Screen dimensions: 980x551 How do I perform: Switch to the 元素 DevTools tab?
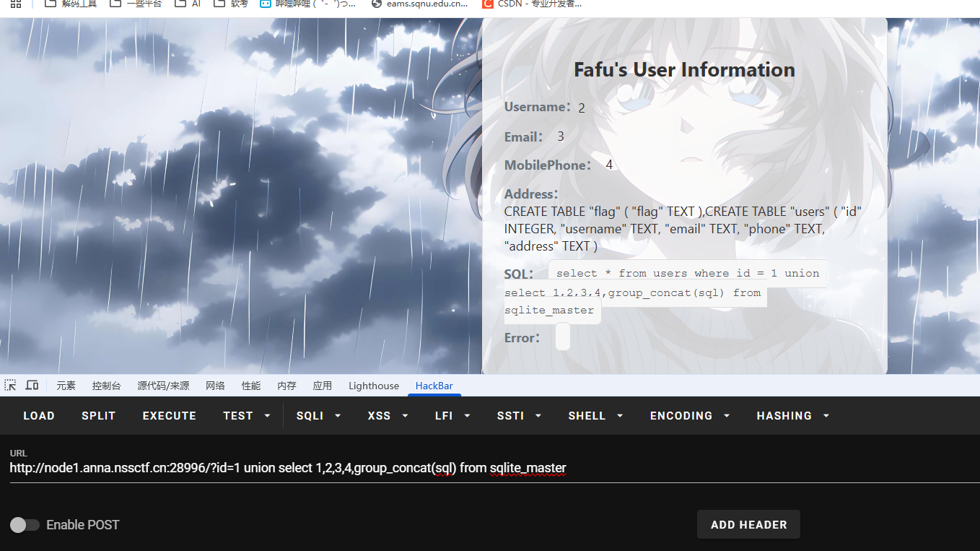(x=66, y=386)
